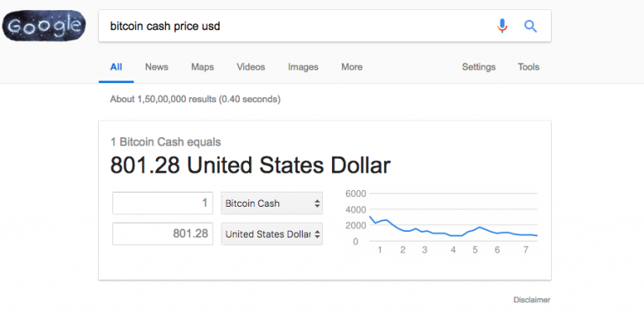Click the chart's 5 axis label point

tap(475, 250)
